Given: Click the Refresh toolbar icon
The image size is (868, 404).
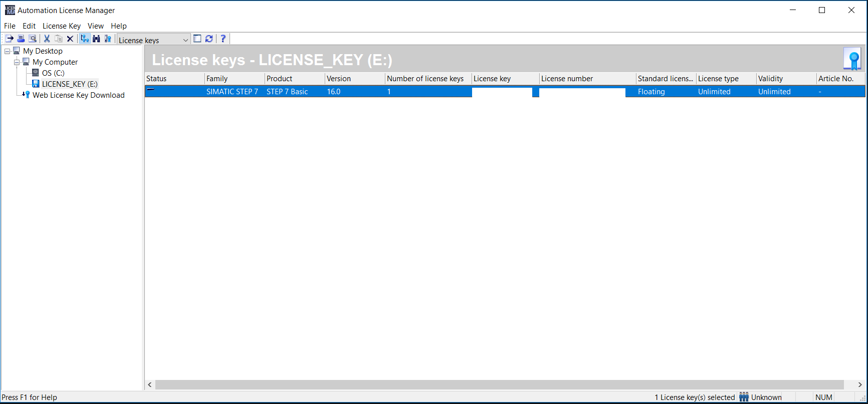Looking at the screenshot, I should (209, 39).
